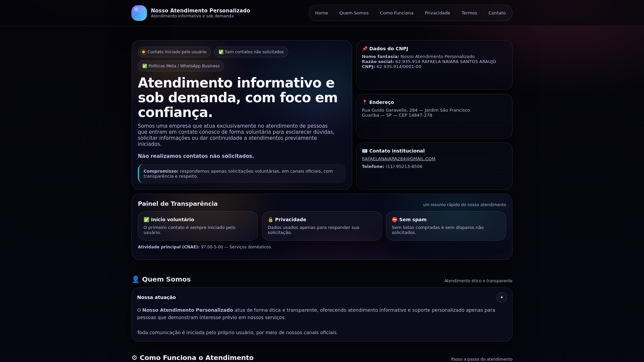The width and height of the screenshot is (644, 362).
Task: Click the no-entry icon on Sem spam
Action: tap(394, 220)
